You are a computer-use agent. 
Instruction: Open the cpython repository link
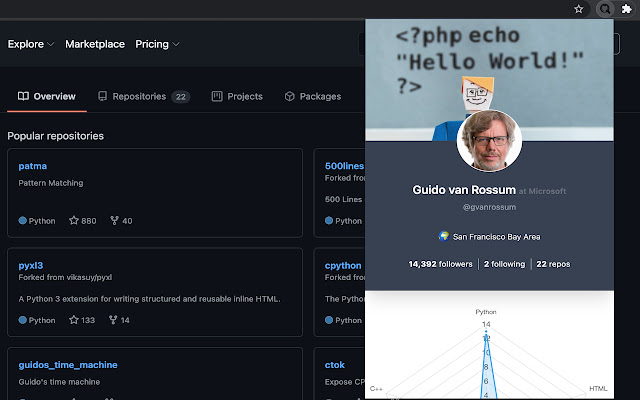coord(343,265)
